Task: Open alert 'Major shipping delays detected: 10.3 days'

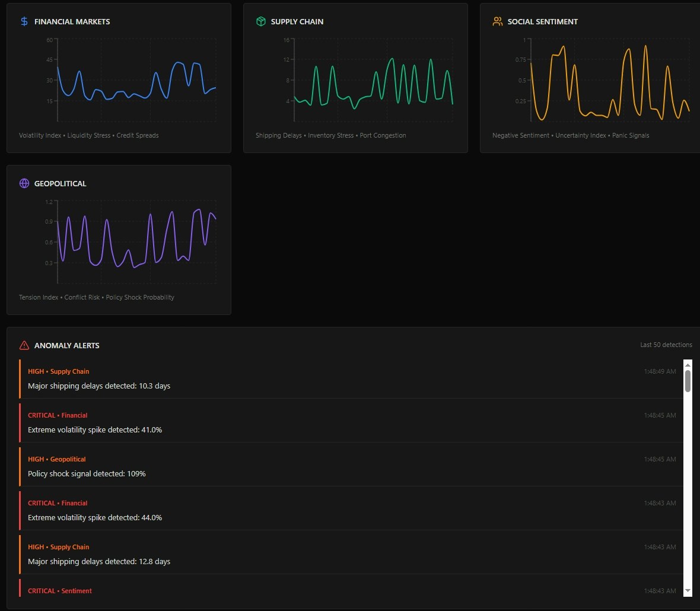Action: click(351, 378)
